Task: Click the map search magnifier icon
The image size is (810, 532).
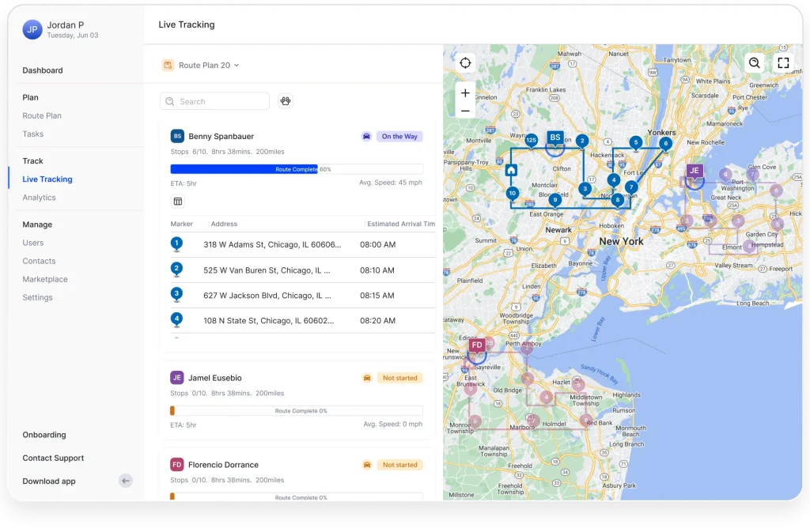Action: [754, 63]
